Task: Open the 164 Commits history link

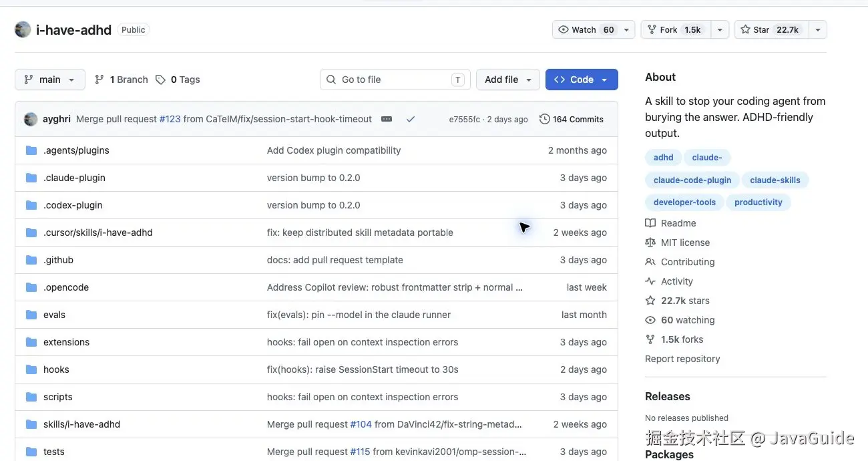Action: point(572,119)
